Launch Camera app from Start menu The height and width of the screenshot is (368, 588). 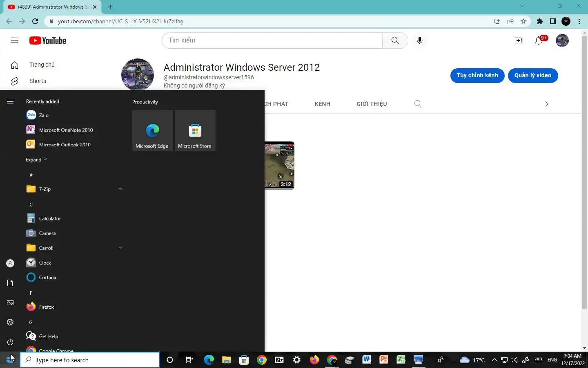(x=73, y=233)
